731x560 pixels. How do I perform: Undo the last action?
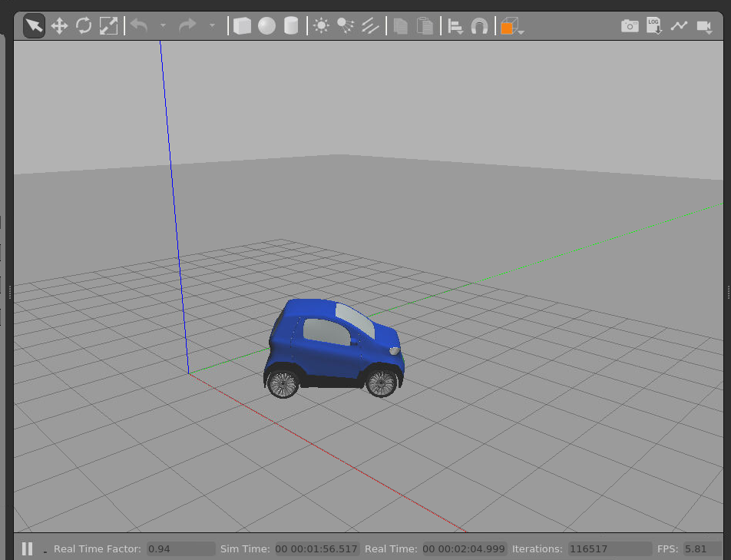click(x=139, y=25)
